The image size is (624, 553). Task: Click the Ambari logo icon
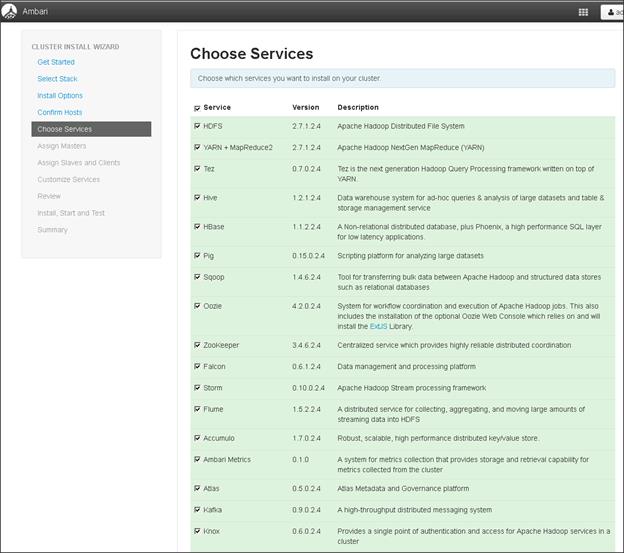coord(9,11)
